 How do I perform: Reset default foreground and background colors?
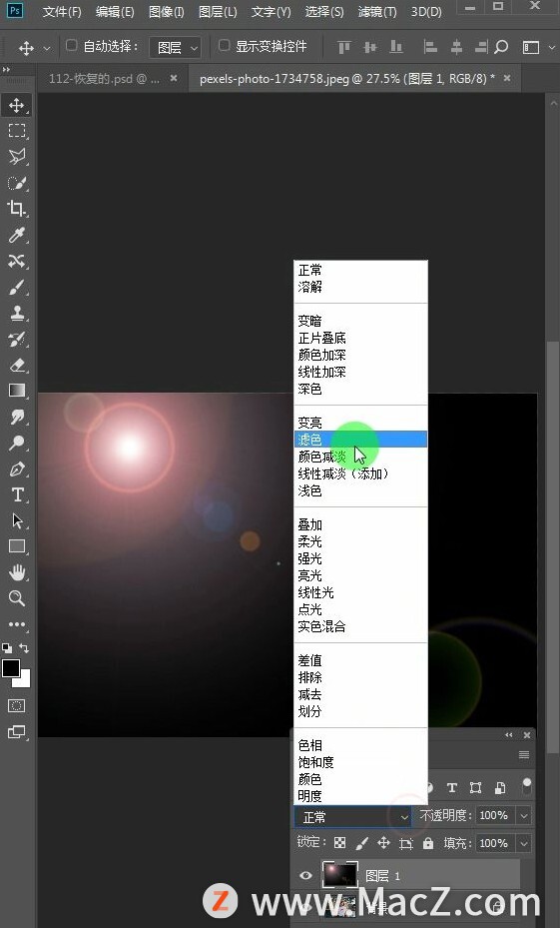pyautogui.click(x=7, y=648)
